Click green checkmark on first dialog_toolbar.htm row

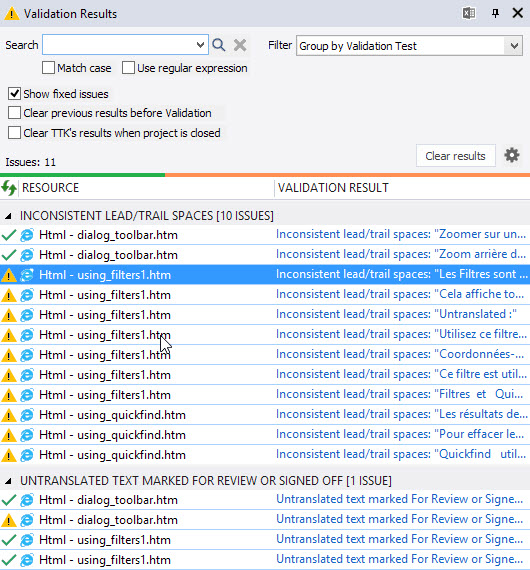tap(9, 235)
